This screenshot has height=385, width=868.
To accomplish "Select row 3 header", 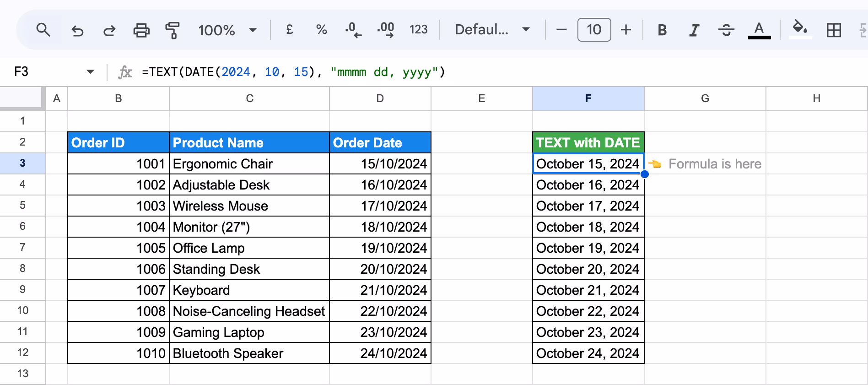I will coord(22,163).
